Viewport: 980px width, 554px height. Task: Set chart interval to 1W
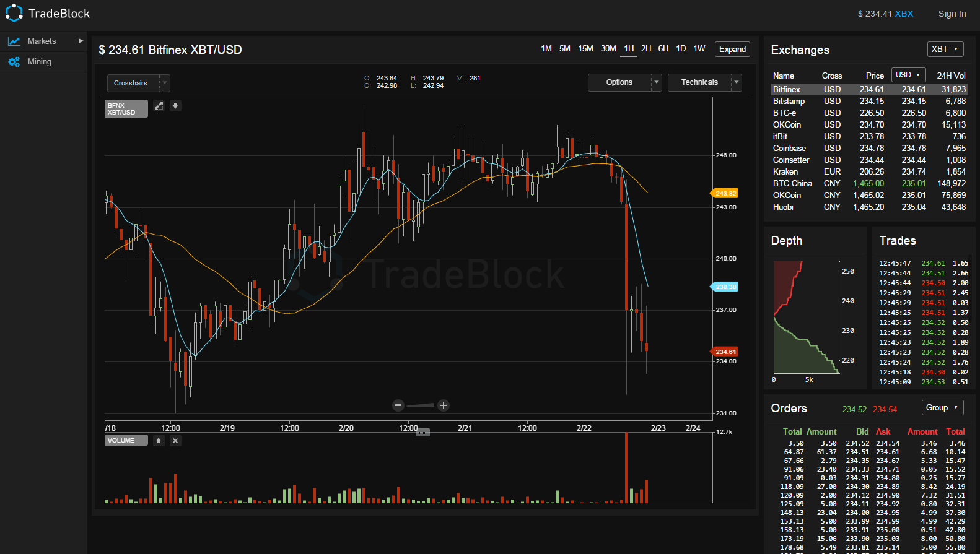click(699, 49)
